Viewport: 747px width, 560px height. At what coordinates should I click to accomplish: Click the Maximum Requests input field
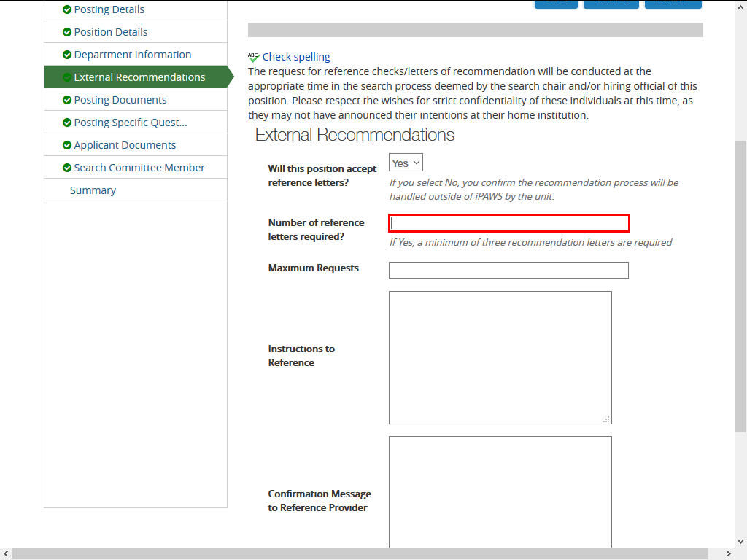508,271
